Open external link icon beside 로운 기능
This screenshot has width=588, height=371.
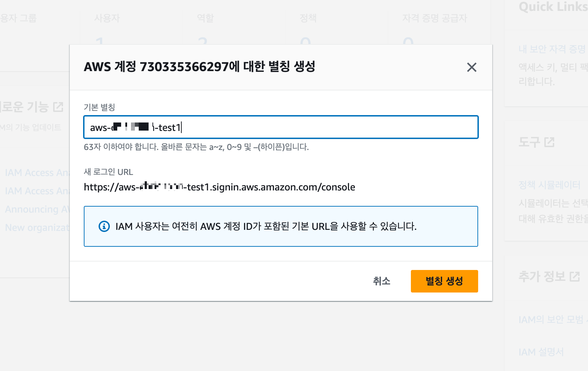(x=58, y=107)
